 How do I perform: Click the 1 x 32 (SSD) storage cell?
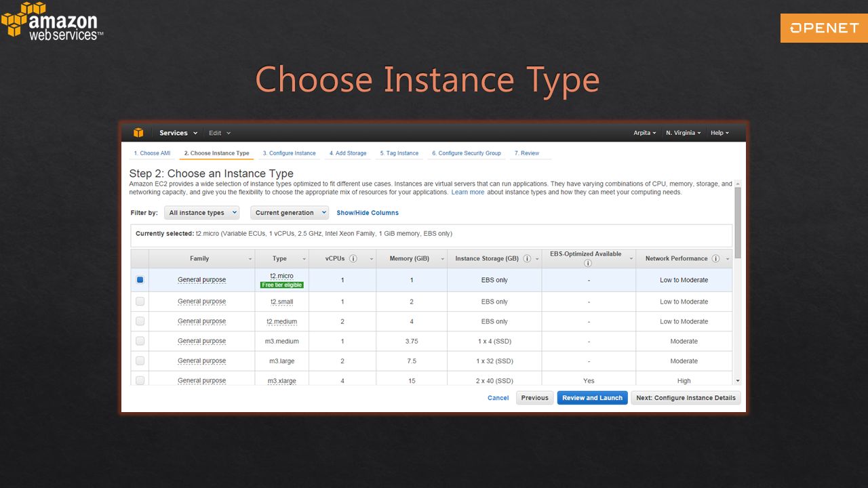[x=494, y=361]
